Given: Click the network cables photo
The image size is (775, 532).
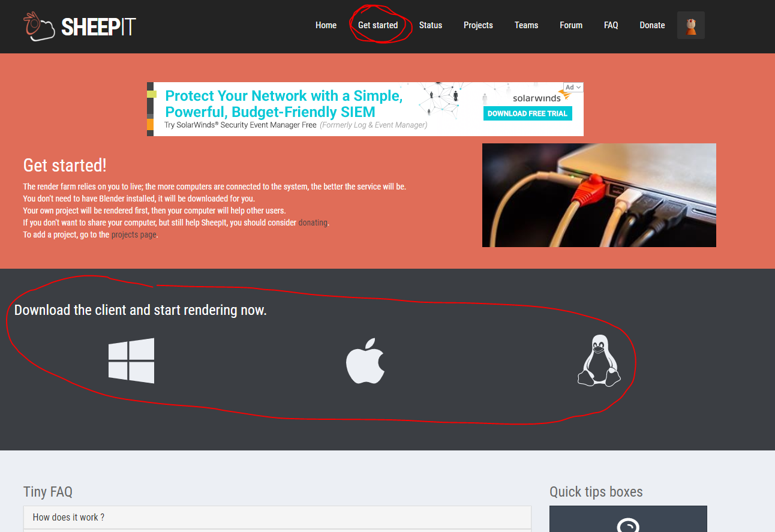Looking at the screenshot, I should 599,195.
